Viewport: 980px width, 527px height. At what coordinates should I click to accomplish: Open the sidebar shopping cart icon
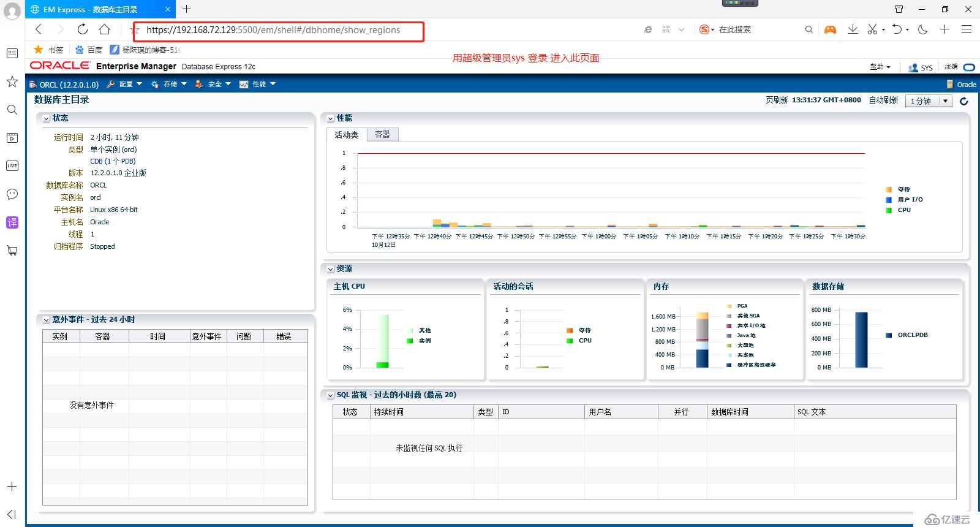point(12,251)
